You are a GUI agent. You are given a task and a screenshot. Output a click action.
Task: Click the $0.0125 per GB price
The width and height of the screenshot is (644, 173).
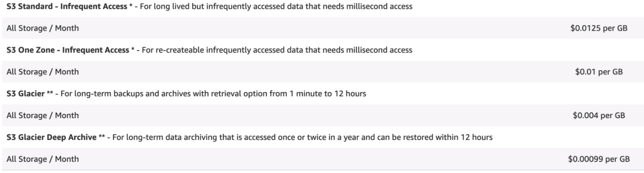(x=598, y=28)
